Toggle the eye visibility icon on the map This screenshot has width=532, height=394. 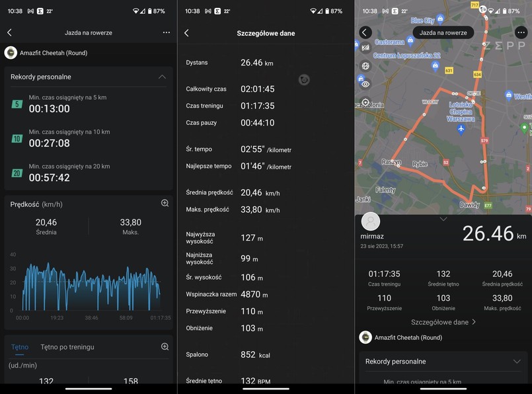click(365, 85)
